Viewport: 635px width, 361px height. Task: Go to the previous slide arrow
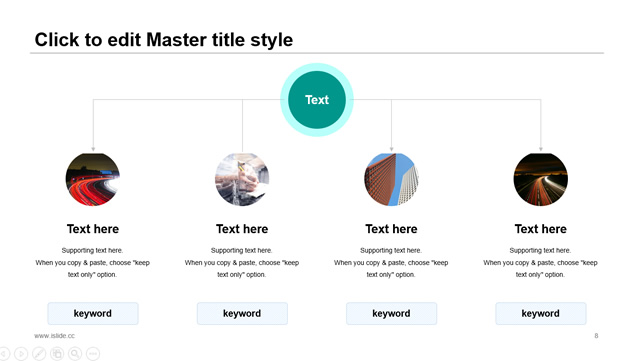point(3,353)
